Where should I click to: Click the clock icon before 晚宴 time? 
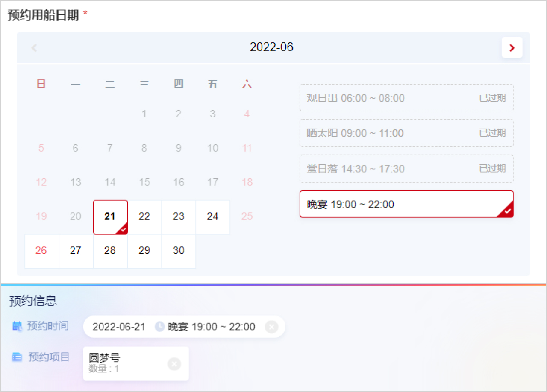point(159,327)
